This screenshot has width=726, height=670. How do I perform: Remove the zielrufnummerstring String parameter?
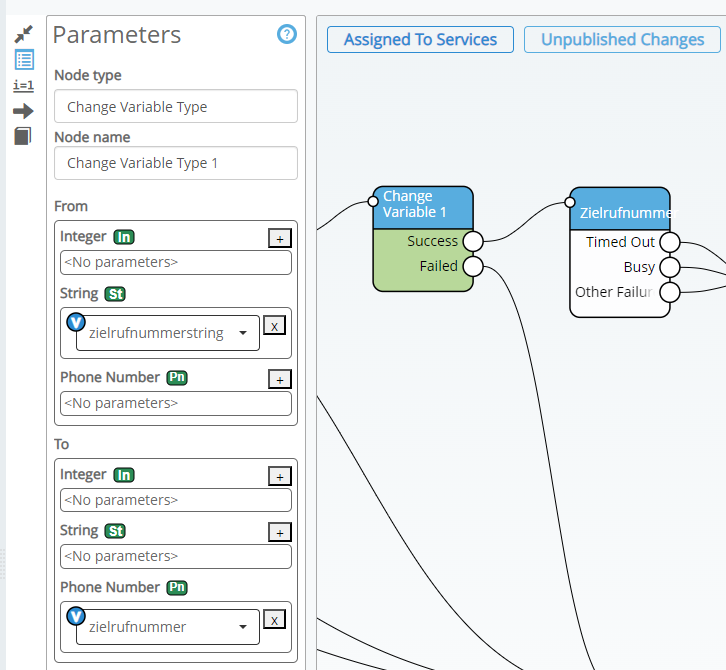point(274,325)
